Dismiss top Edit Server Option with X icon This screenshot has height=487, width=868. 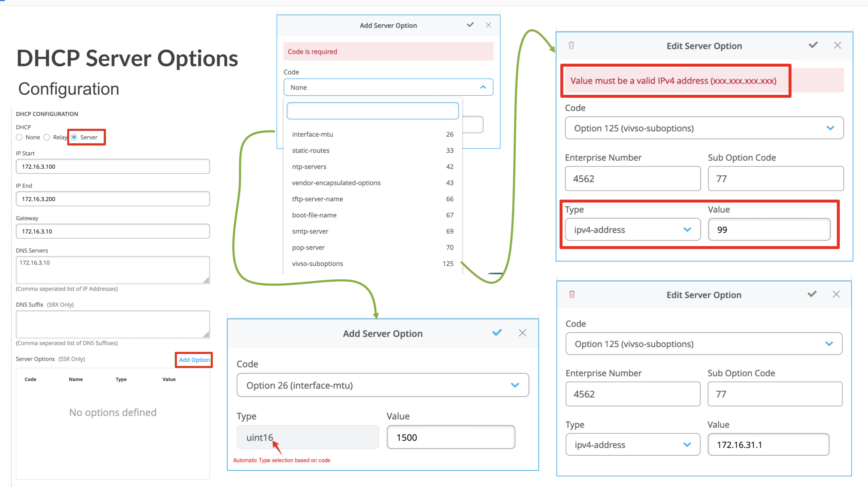tap(837, 46)
